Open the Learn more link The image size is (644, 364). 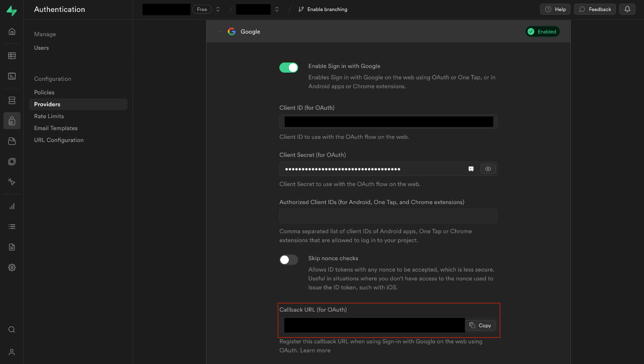(315, 350)
